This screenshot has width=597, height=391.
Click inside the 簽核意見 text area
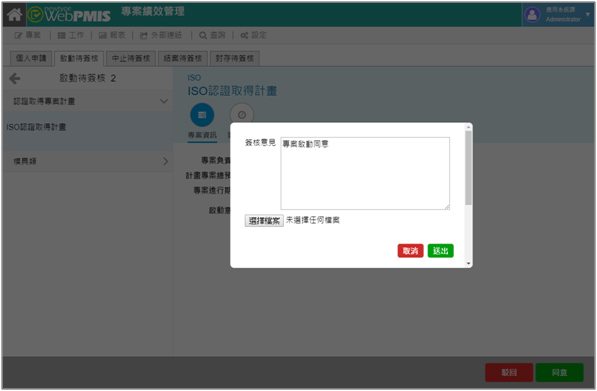click(365, 173)
